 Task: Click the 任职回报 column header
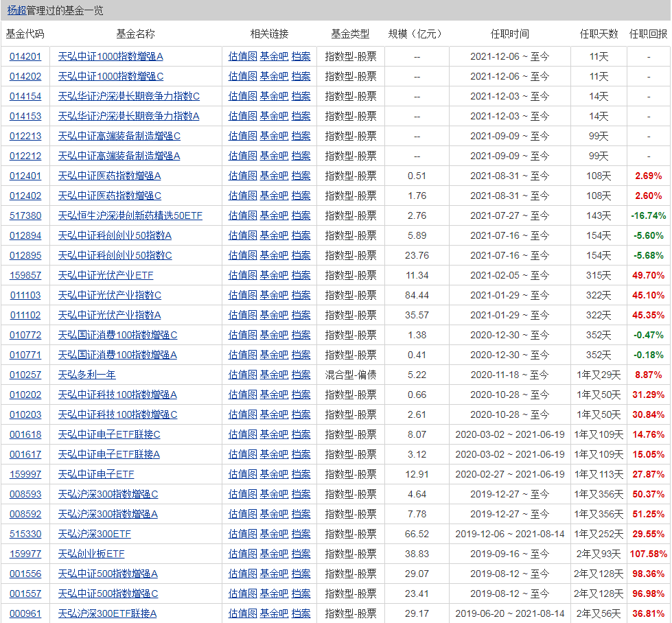[648, 34]
